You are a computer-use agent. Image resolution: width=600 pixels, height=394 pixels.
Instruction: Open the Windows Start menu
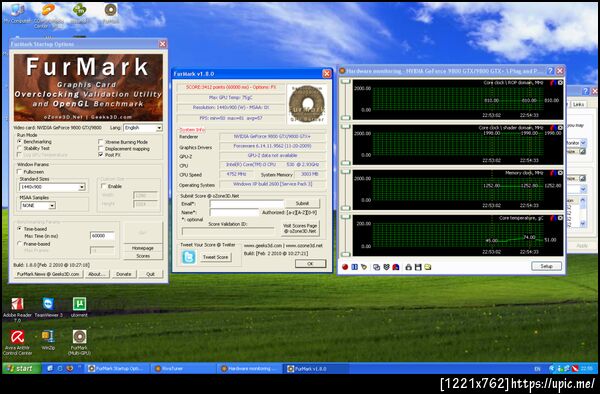pos(22,368)
